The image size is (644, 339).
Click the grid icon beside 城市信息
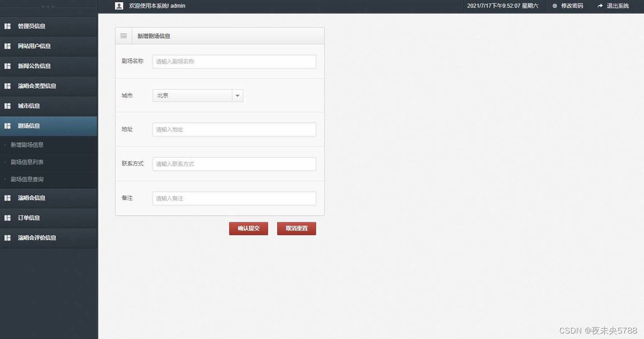[x=7, y=106]
